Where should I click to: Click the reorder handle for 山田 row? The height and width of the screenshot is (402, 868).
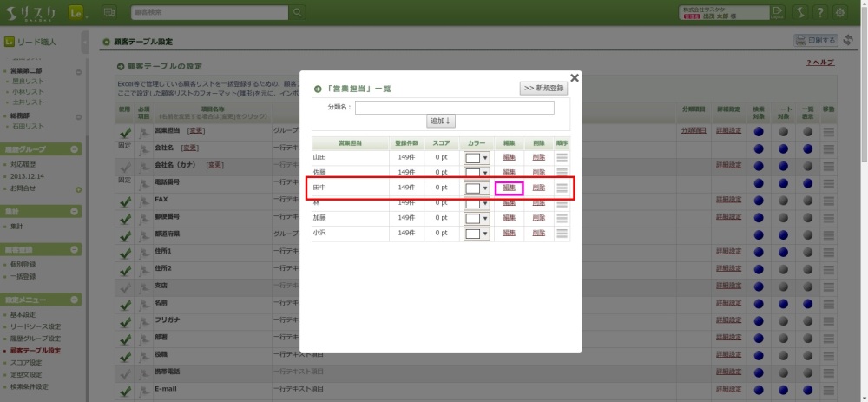562,158
